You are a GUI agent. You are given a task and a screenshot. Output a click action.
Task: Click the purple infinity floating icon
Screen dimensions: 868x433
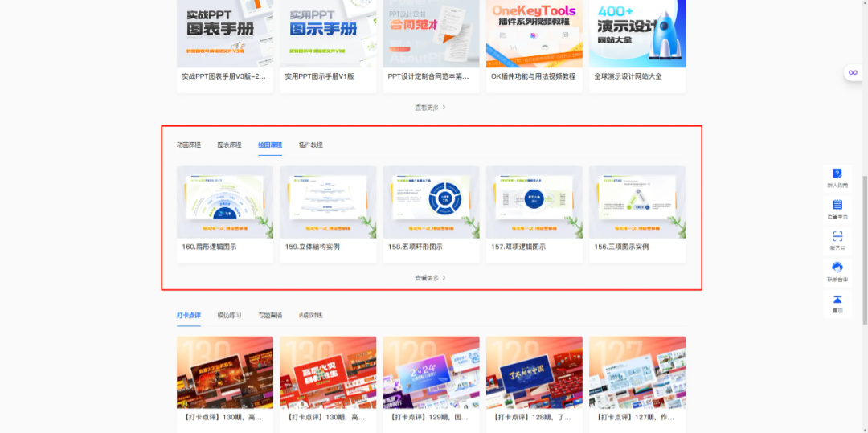pos(853,73)
